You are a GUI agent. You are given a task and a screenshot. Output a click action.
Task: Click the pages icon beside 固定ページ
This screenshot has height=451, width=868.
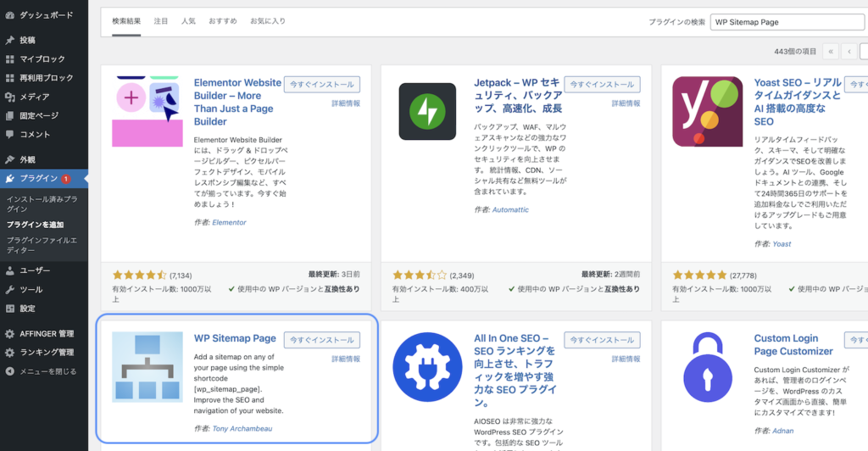tap(9, 115)
